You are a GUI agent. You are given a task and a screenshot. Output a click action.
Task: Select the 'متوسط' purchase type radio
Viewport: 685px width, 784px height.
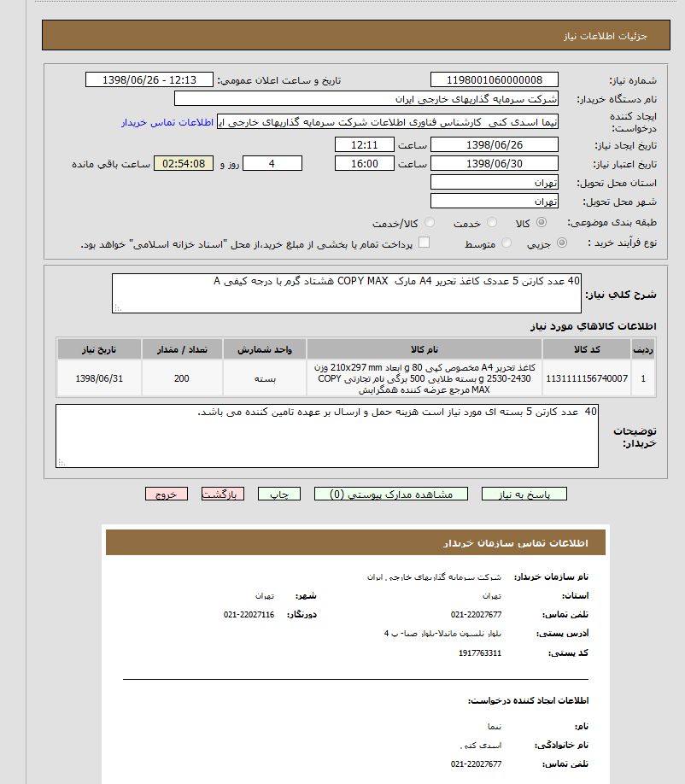[x=507, y=243]
